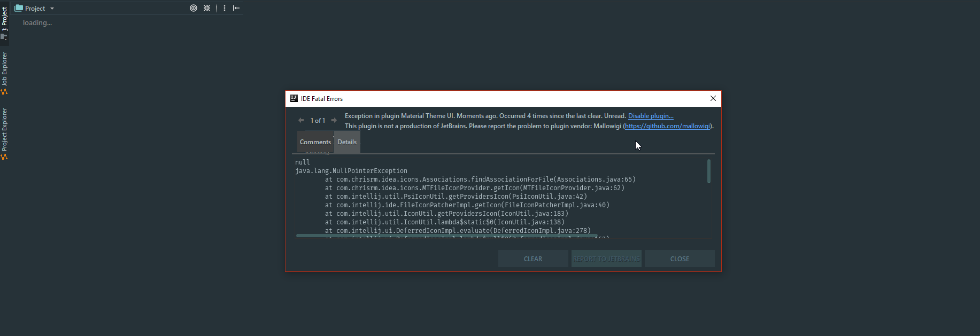Open the Job Explorer side tool tab
The height and width of the screenshot is (336, 980).
[x=4, y=73]
